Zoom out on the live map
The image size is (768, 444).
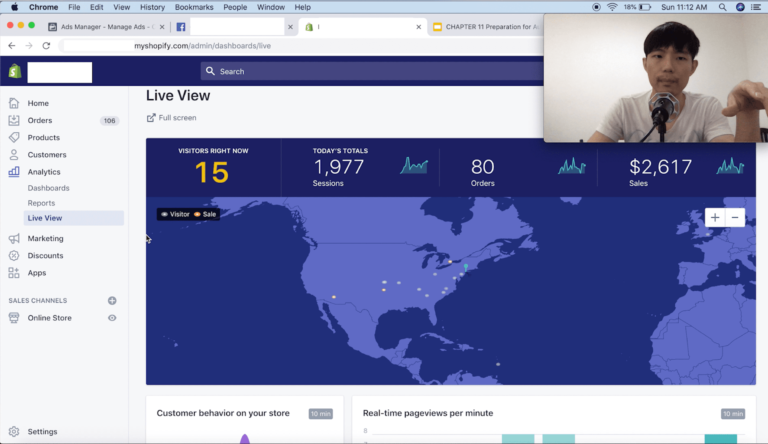pyautogui.click(x=735, y=218)
